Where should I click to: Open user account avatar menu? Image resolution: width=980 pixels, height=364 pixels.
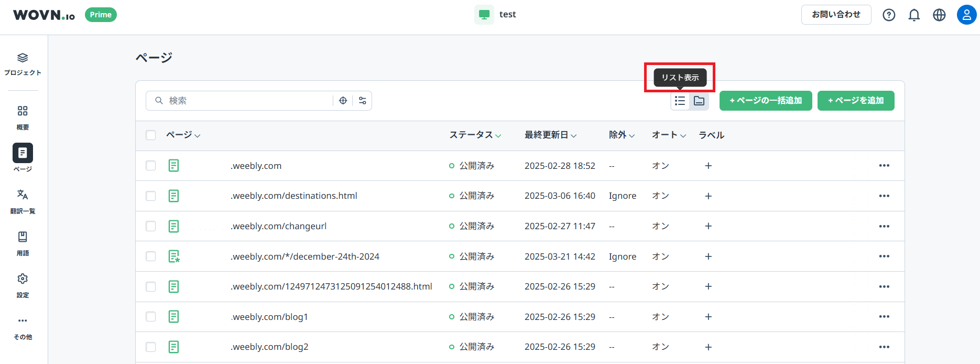pos(966,15)
